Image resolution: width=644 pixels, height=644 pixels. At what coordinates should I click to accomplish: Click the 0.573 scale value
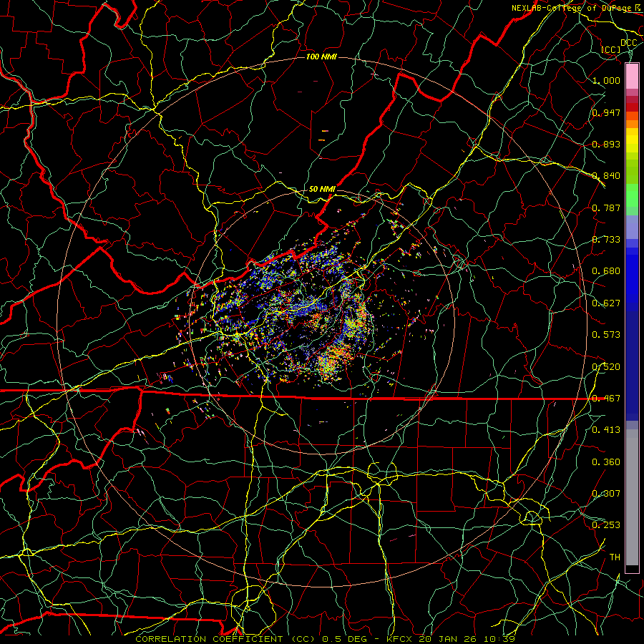click(606, 335)
